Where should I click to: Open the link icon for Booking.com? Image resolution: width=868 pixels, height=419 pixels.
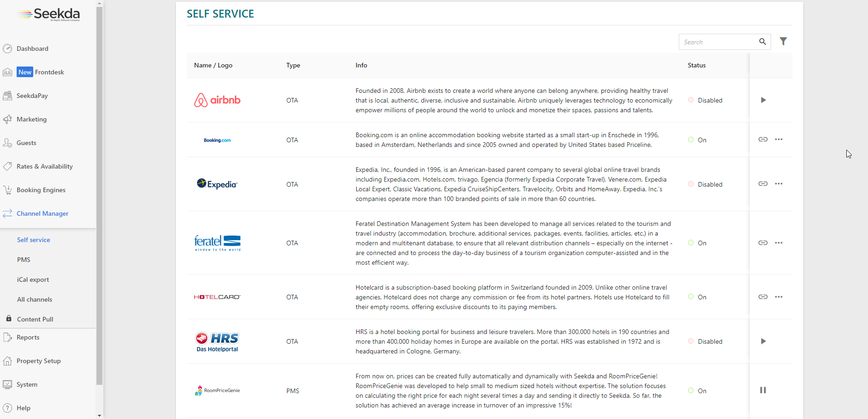point(763,139)
